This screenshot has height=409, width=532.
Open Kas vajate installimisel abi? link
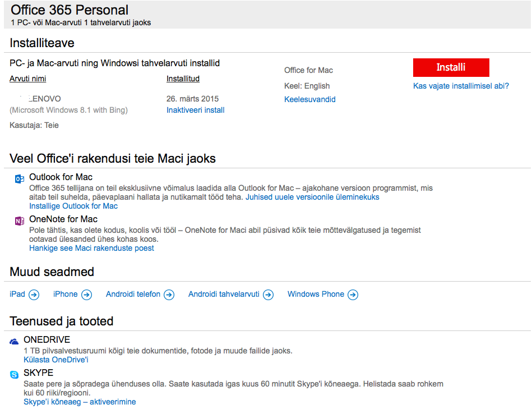tap(461, 86)
